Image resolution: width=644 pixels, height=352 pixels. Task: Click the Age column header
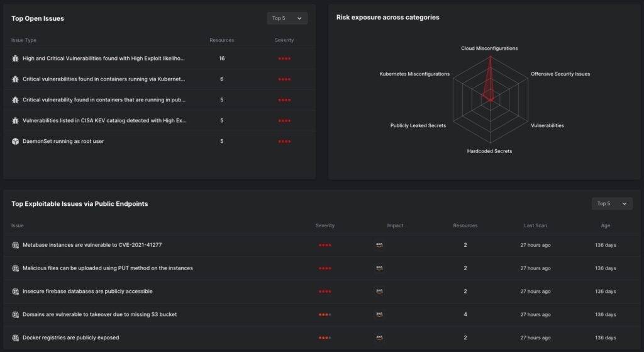point(605,225)
